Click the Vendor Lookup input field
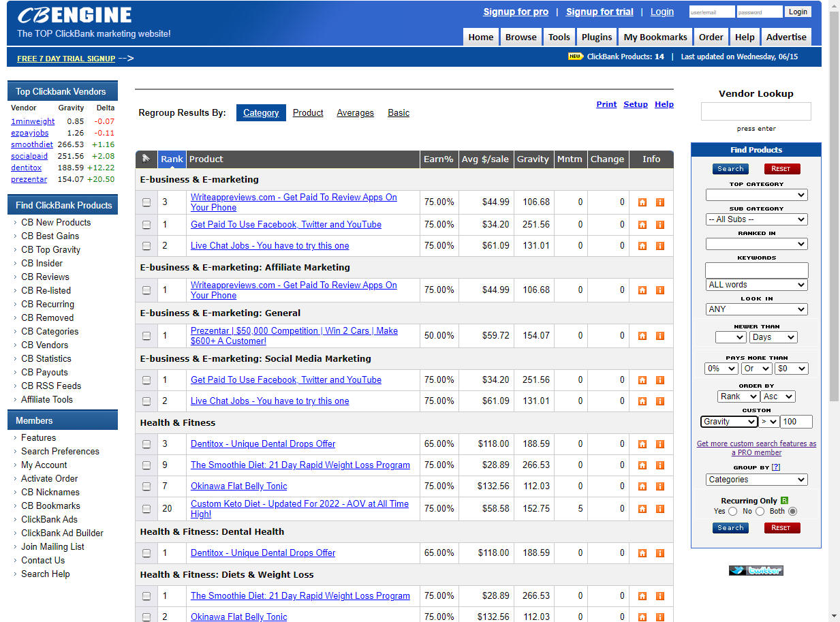 point(756,112)
